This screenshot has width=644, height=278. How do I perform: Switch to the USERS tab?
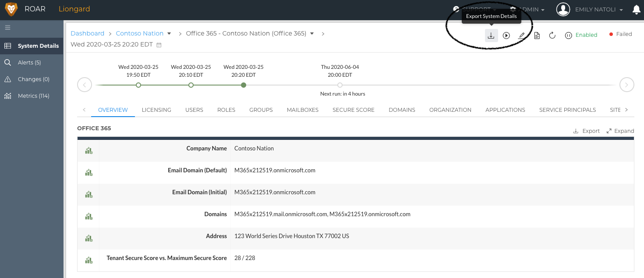194,110
